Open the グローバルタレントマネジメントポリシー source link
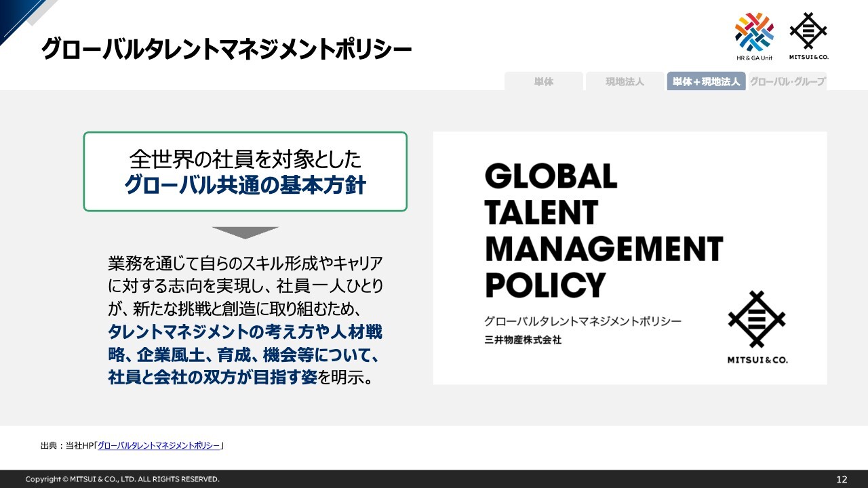The width and height of the screenshot is (868, 488). [159, 445]
